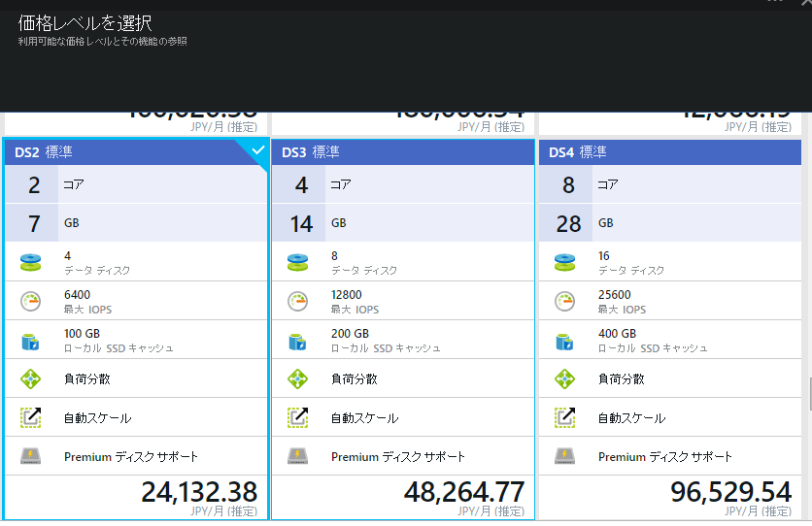Image resolution: width=812 pixels, height=526 pixels.
Task: Click the autoscale icon in DS3 card
Action: [x=298, y=417]
